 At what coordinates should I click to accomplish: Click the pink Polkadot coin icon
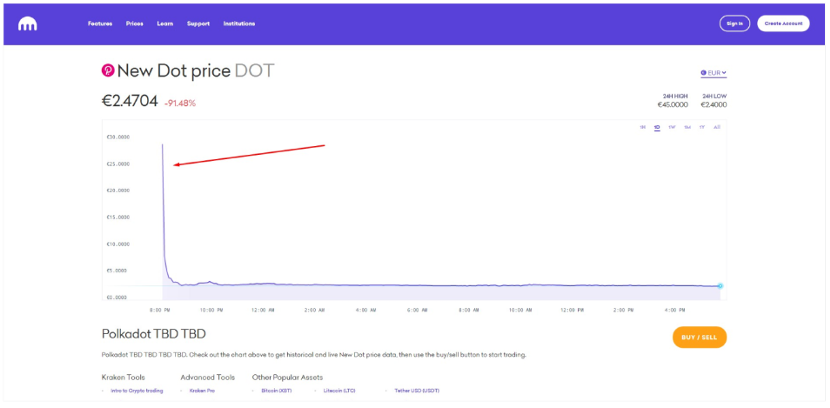(x=108, y=70)
